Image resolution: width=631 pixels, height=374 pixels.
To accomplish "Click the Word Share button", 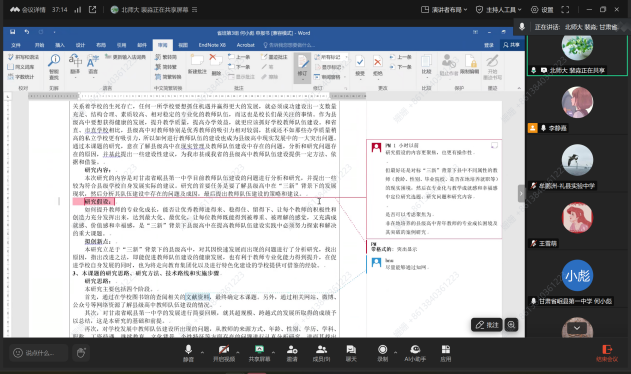I will 511,45.
